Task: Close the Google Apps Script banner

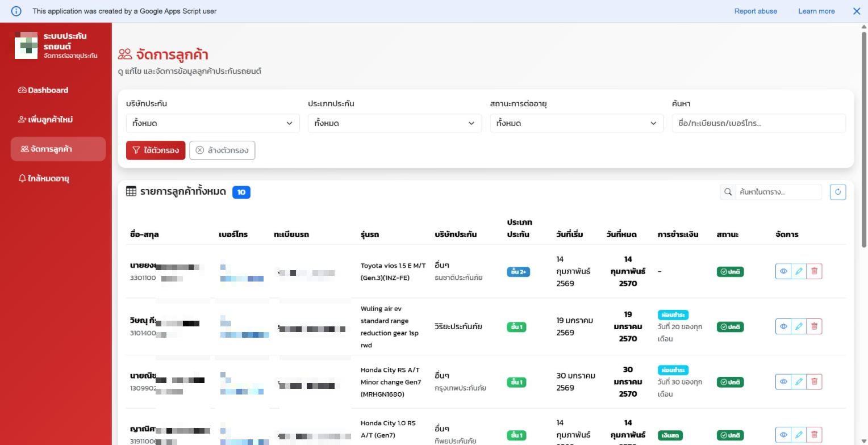Action: click(857, 11)
